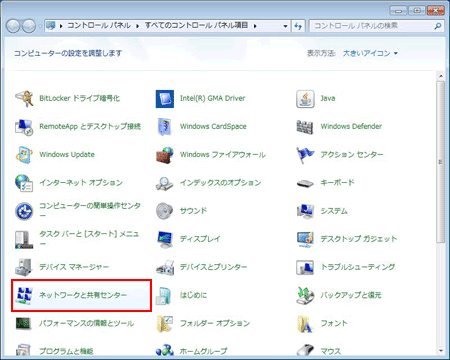Image resolution: width=450 pixels, height=360 pixels.
Task: Click the Windows ファイアウォール icon
Action: (x=165, y=155)
